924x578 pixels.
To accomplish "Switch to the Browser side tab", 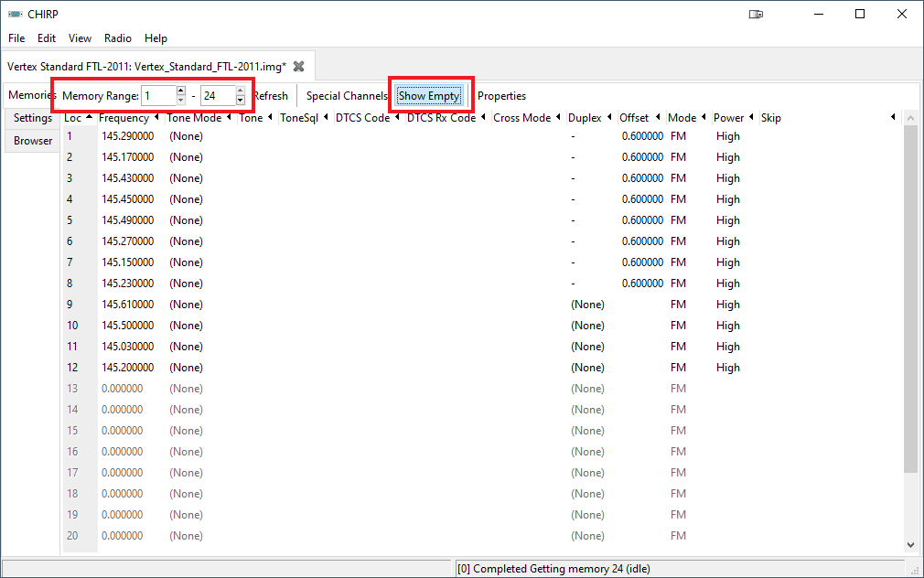I will [x=33, y=141].
